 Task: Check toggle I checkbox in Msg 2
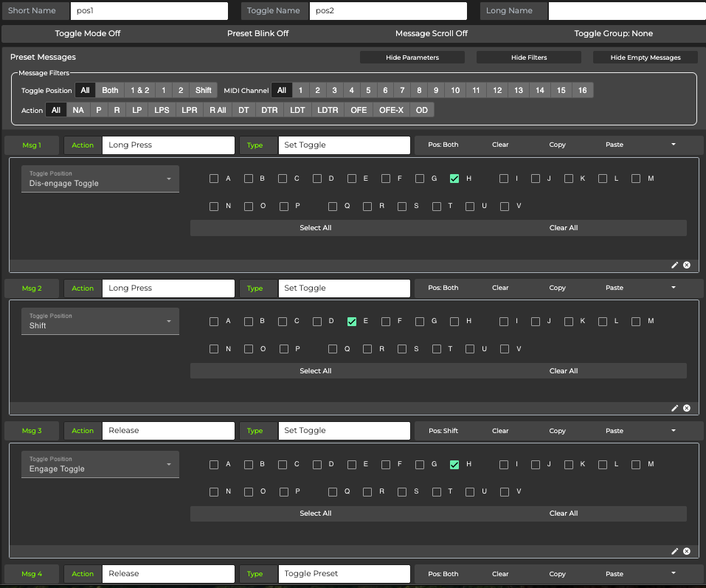click(x=503, y=322)
